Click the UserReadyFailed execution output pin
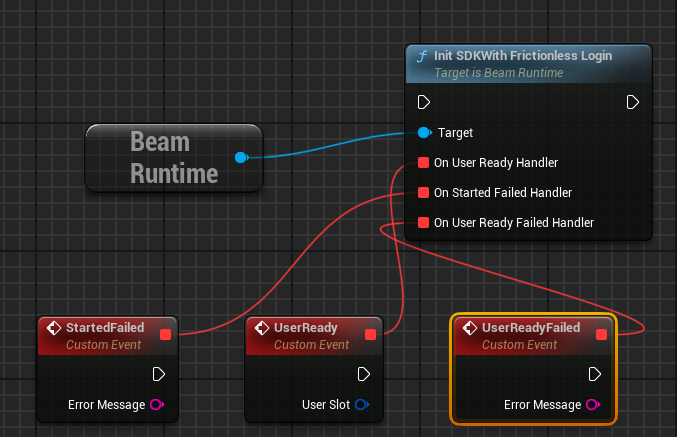Viewport: 677px width, 437px height. pyautogui.click(x=595, y=374)
